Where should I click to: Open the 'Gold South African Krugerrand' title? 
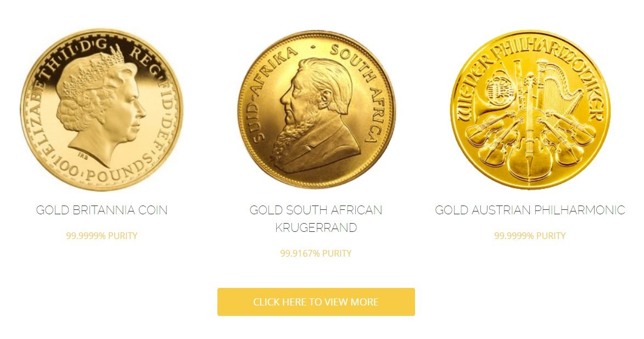(x=316, y=219)
